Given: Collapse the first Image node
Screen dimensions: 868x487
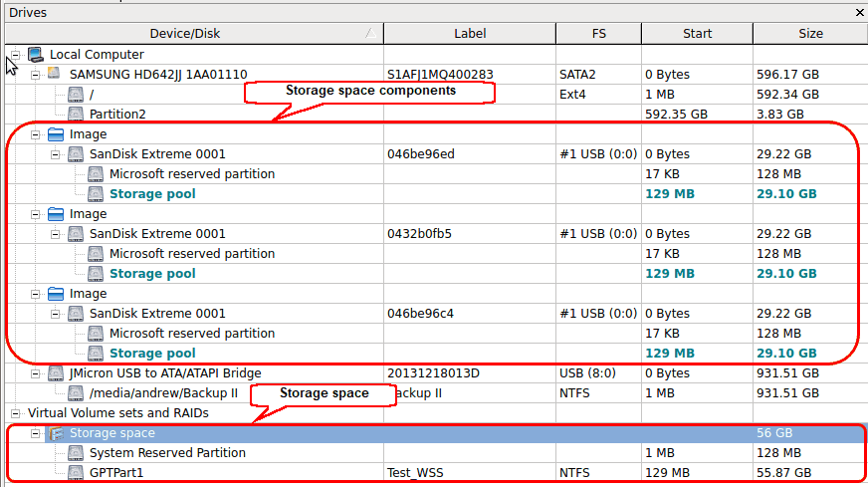Looking at the screenshot, I should [x=36, y=134].
